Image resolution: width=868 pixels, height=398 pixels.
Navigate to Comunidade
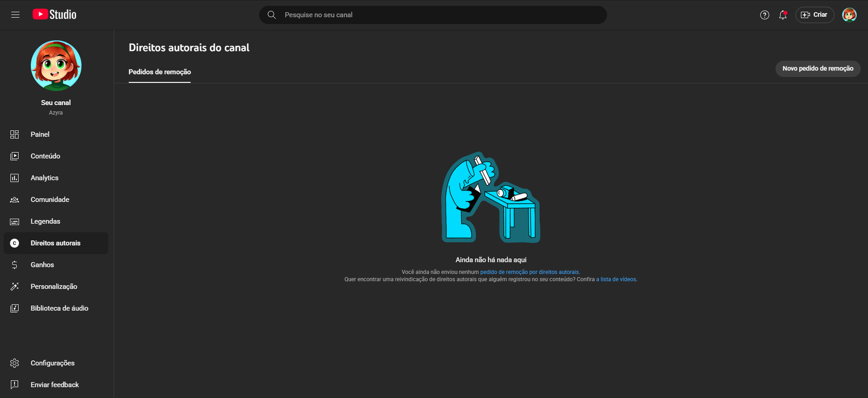[56, 200]
